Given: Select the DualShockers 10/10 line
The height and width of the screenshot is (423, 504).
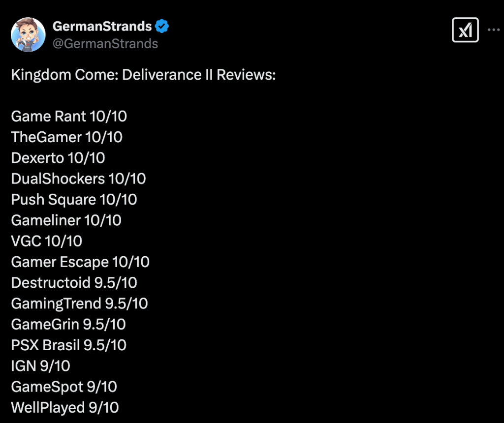Looking at the screenshot, I should pos(79,178).
